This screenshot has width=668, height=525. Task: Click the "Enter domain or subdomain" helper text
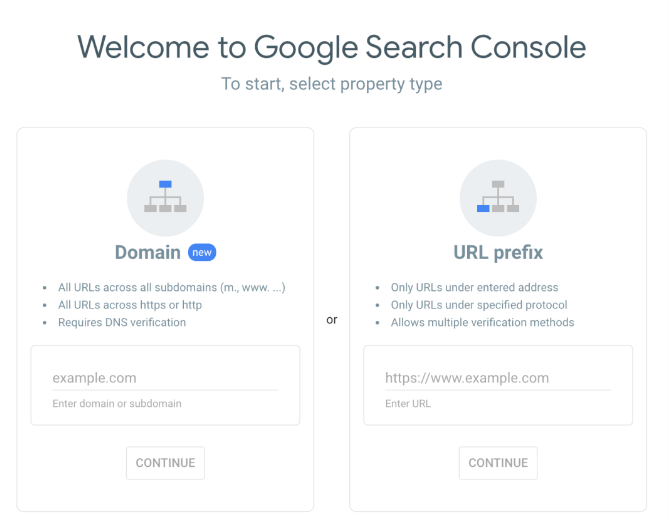pyautogui.click(x=117, y=404)
